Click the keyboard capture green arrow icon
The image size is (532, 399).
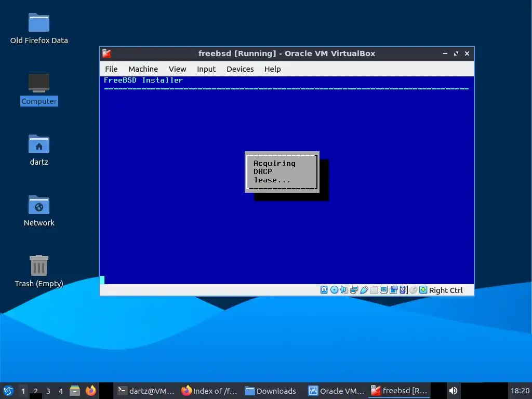pos(423,290)
